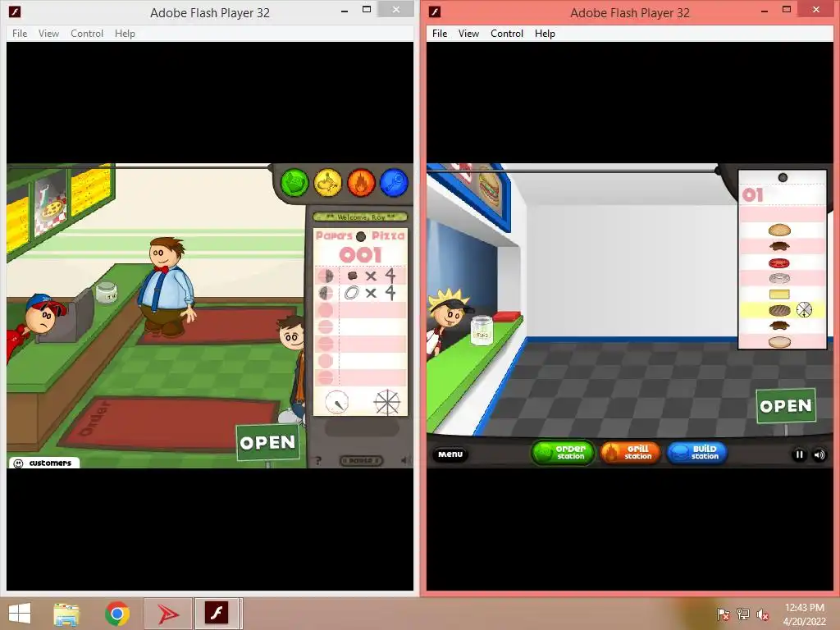Open File menu in right Flash Player window

tap(440, 33)
